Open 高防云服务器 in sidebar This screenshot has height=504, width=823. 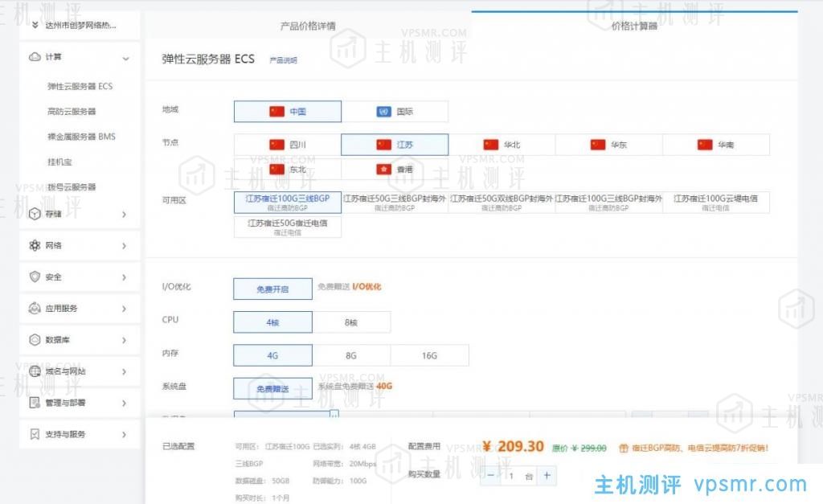[72, 111]
